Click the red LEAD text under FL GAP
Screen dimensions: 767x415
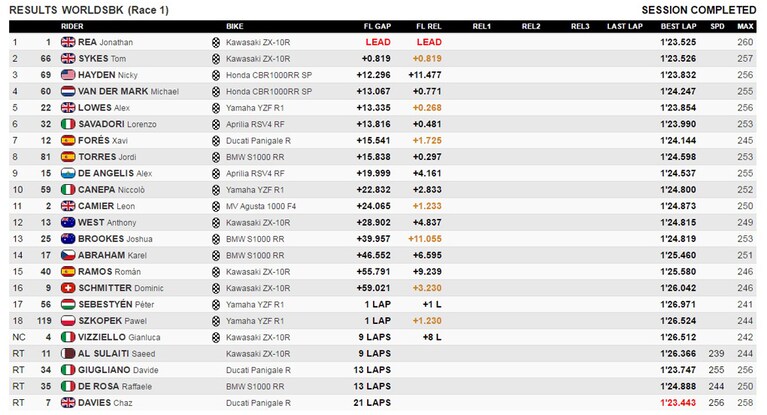378,42
